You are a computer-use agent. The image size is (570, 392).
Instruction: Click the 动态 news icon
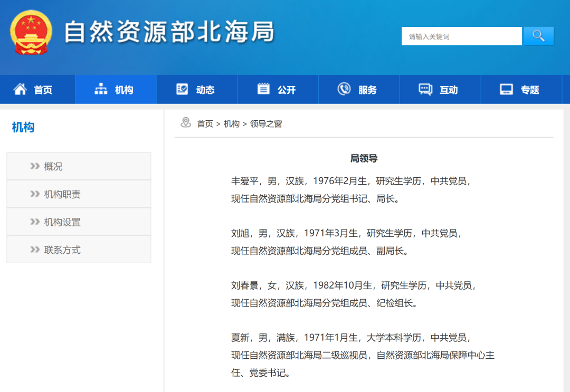point(182,89)
